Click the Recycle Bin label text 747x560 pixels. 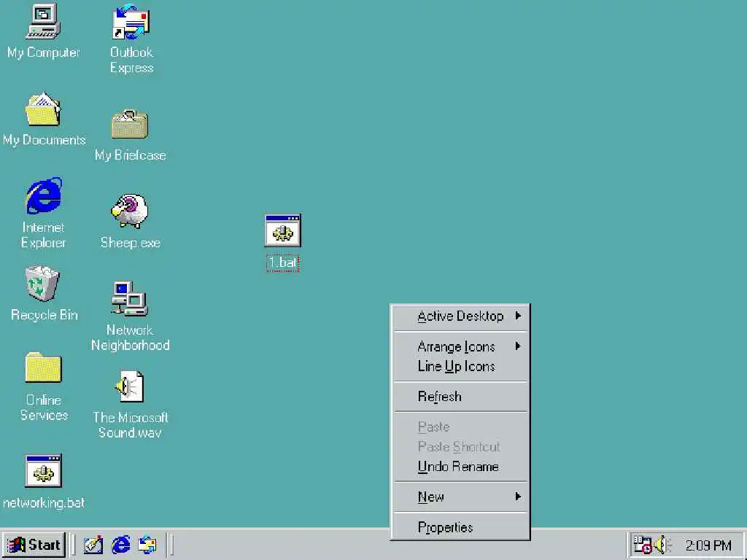point(44,315)
